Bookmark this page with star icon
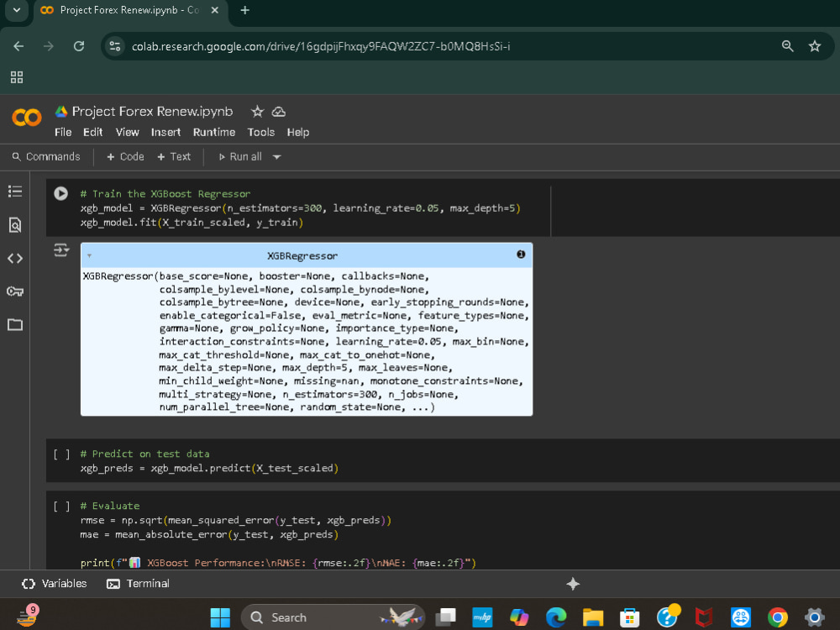The width and height of the screenshot is (840, 630). tap(815, 46)
